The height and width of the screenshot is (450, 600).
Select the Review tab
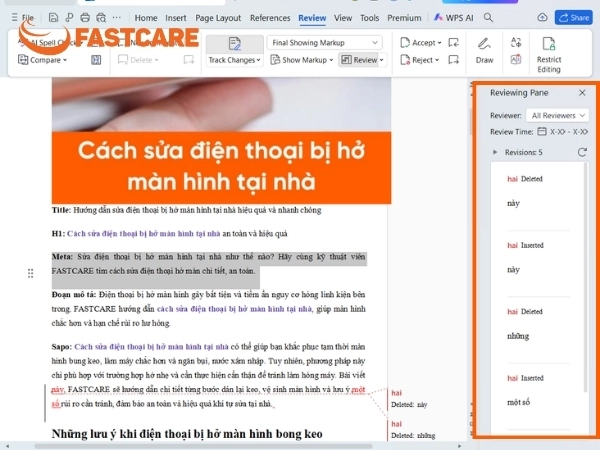(x=312, y=18)
